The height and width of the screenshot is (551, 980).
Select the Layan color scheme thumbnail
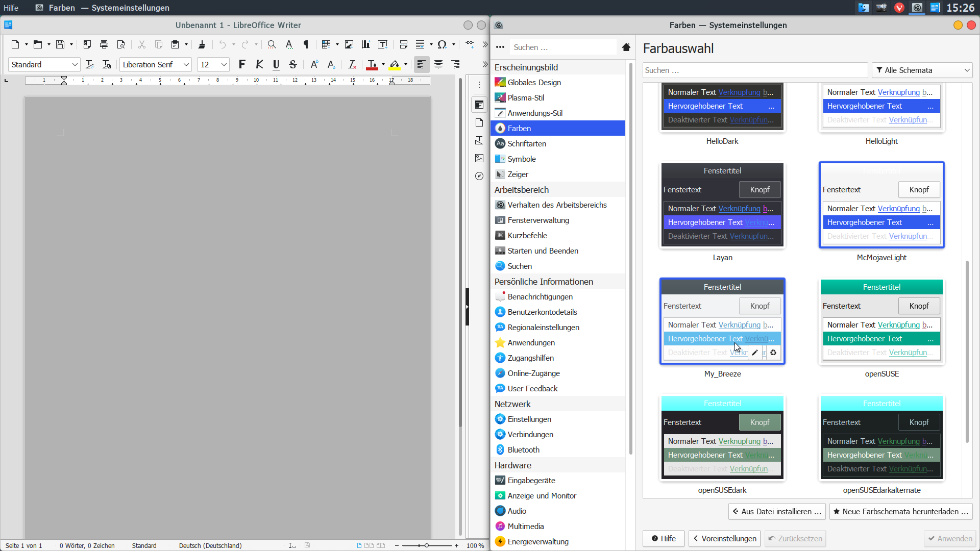(x=722, y=206)
